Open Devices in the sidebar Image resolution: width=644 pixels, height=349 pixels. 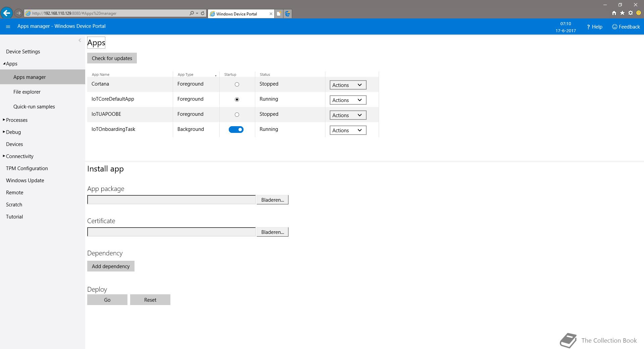point(14,144)
